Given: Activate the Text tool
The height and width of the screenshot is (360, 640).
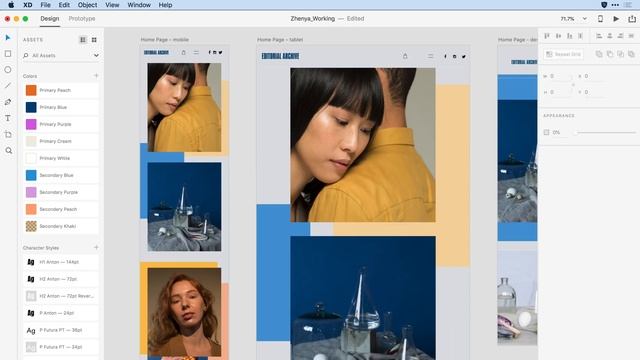Looking at the screenshot, I should point(8,118).
